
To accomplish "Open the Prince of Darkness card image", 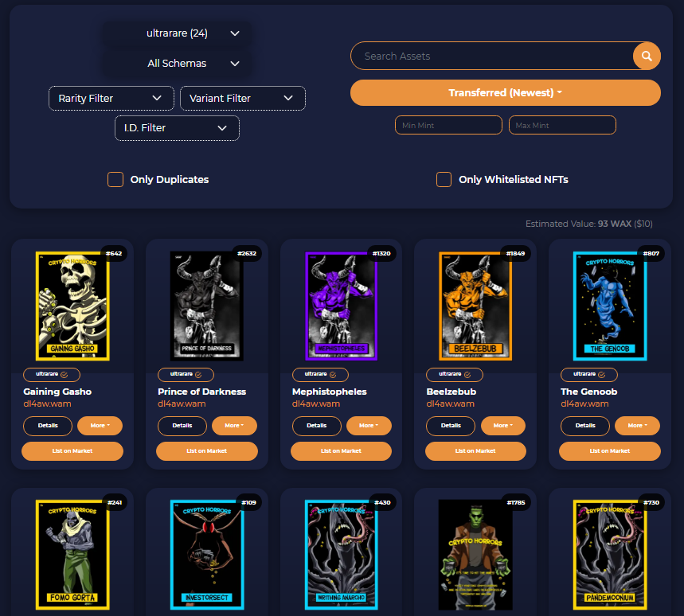I will [207, 306].
